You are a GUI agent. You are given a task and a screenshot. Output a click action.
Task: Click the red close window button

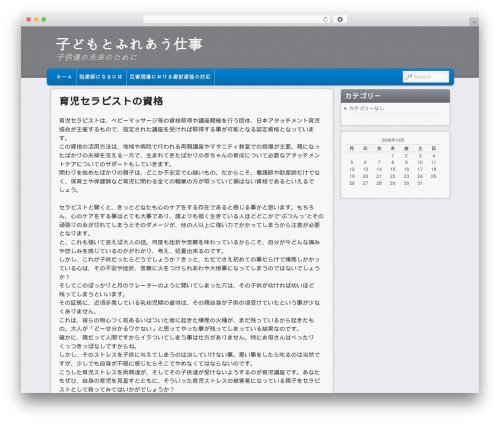pyautogui.click(x=29, y=20)
